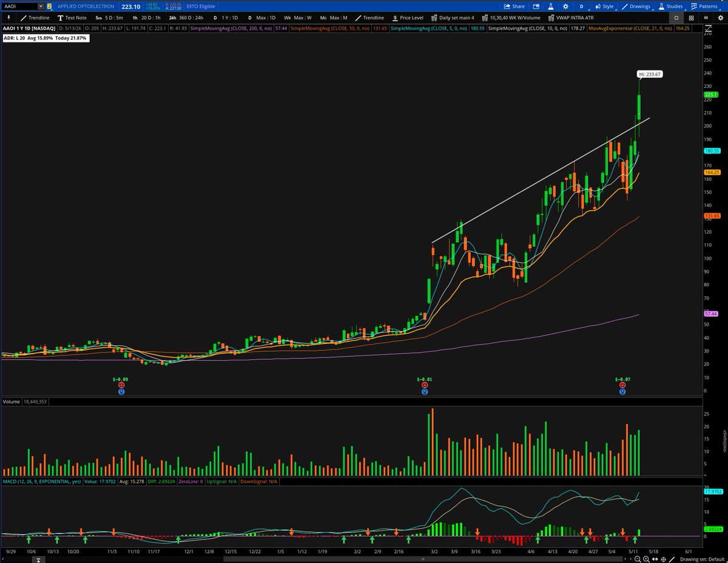Screen dimensions: 728x563
Task: Open the Patterns menu
Action: (x=704, y=6)
